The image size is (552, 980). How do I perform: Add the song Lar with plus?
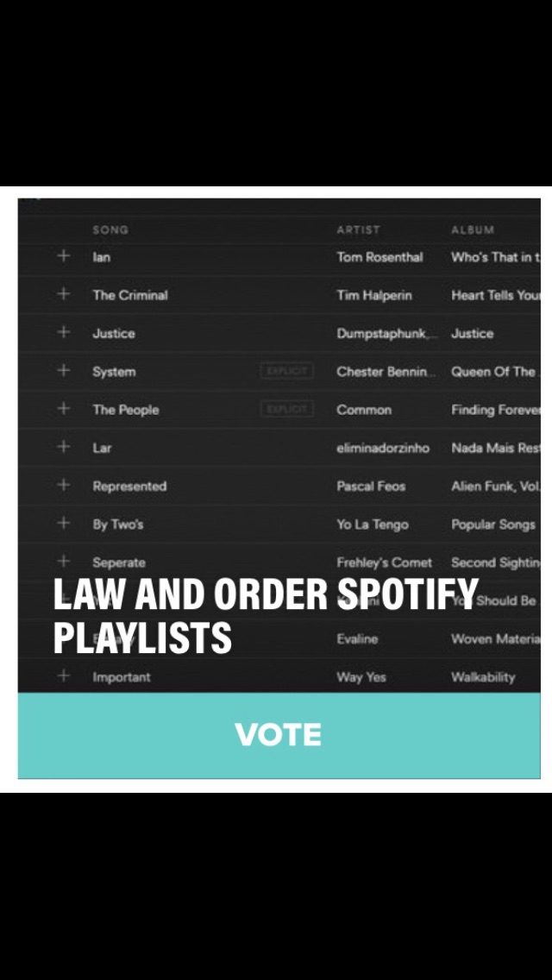click(63, 447)
